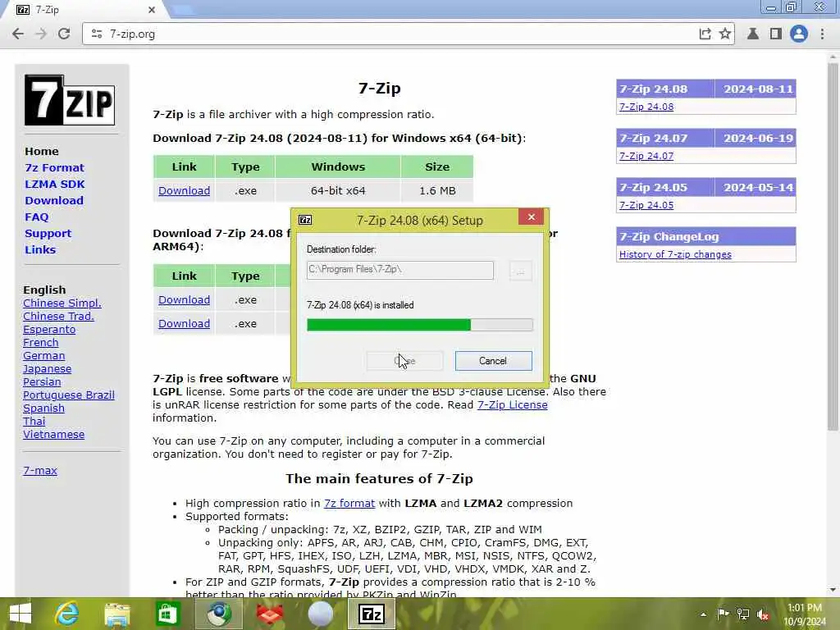Viewport: 840px width, 630px height.
Task: Open Action Center flag icon
Action: click(x=723, y=614)
